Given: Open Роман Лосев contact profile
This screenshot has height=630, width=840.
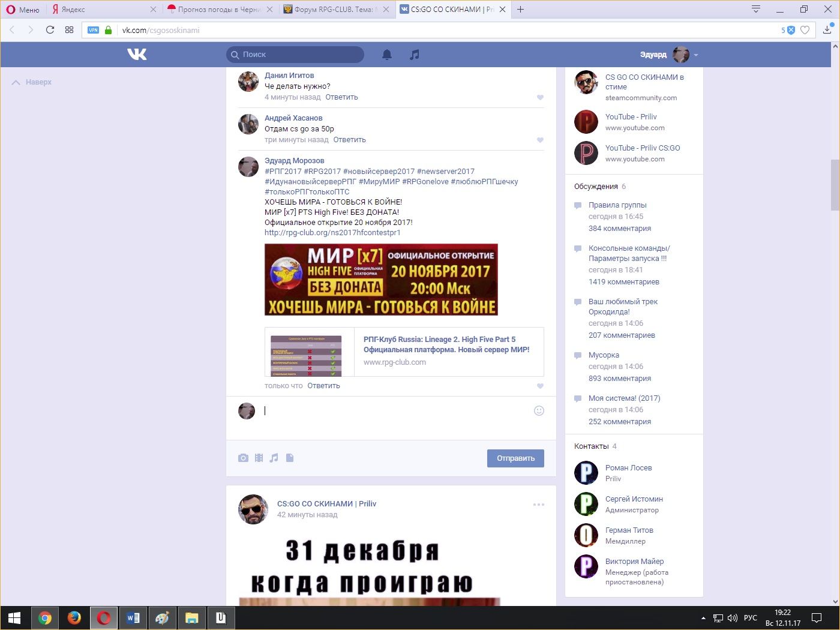Looking at the screenshot, I should 628,468.
